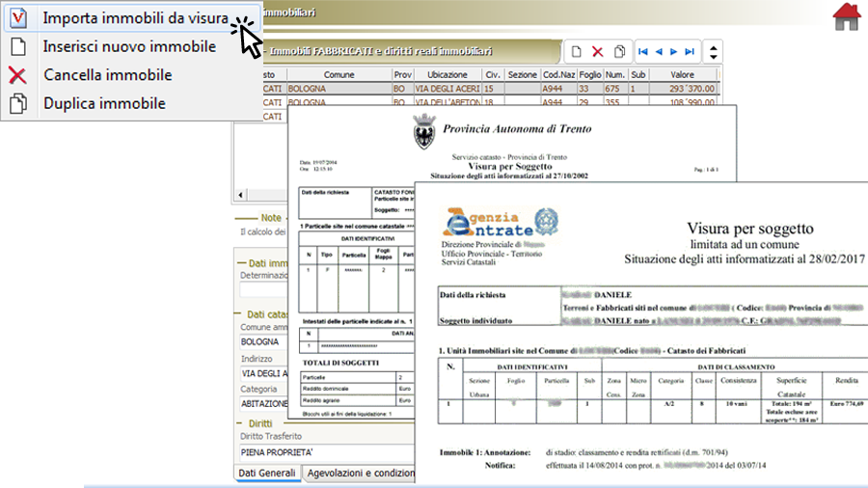Screen dimensions: 868x488
Task: Click the Num. column header
Action: (615, 74)
